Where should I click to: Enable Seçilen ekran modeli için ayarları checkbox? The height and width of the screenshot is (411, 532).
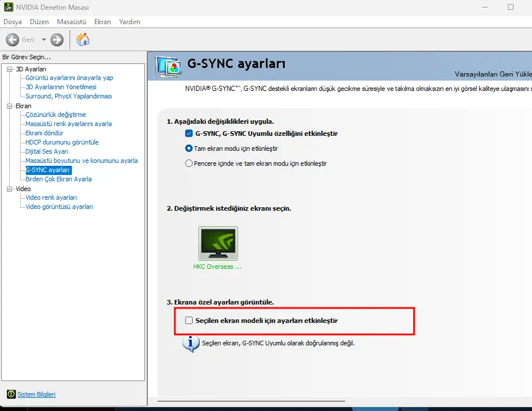click(x=189, y=320)
